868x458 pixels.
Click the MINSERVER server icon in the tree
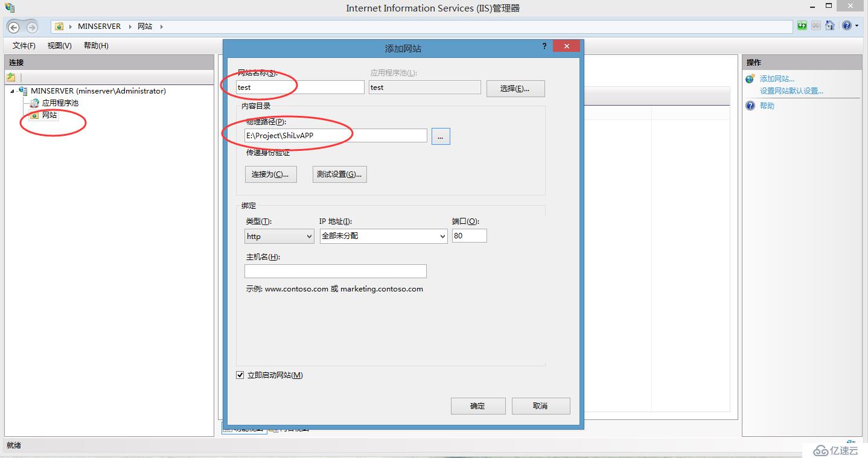tap(24, 91)
